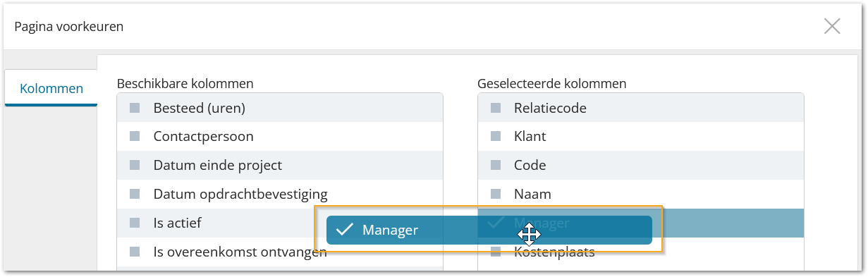Select the Naam entry in selected columns
The height and width of the screenshot is (277, 868).
(640, 194)
